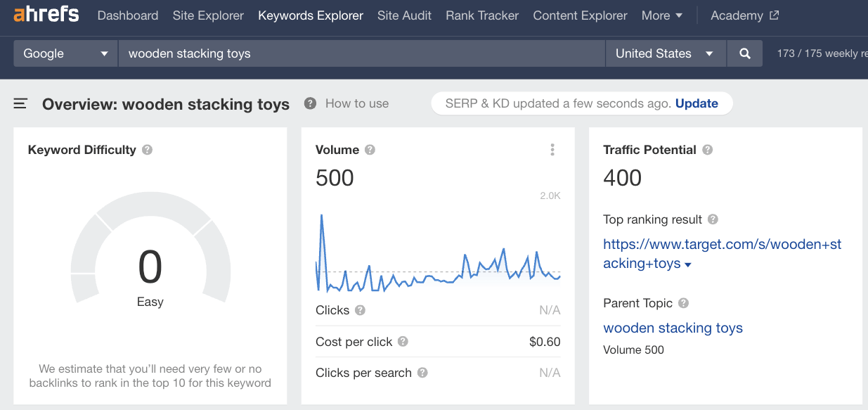The image size is (868, 410).
Task: Open the Google search engine dropdown
Action: 65,53
